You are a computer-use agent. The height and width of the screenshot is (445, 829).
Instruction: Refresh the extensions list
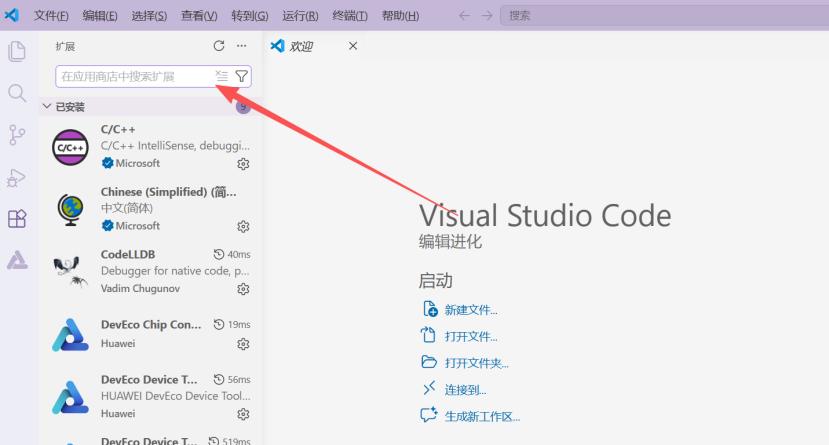pyautogui.click(x=219, y=46)
